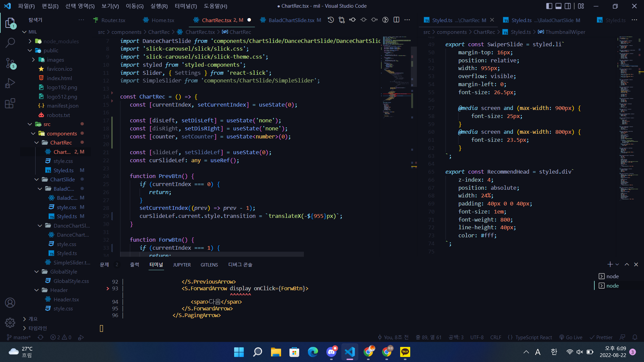Open Explorer panel more actions ellipsis
Viewport: 644px width, 362px height.
point(81,20)
